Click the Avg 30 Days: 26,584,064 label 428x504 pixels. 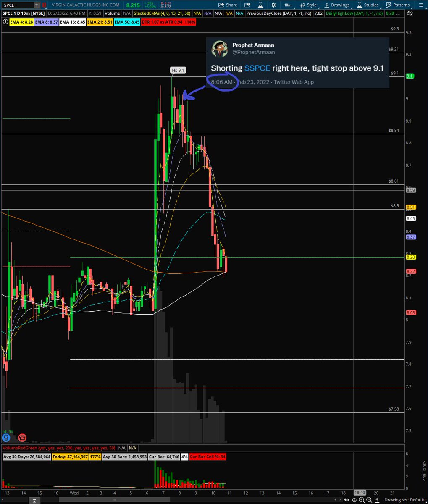pos(27,457)
